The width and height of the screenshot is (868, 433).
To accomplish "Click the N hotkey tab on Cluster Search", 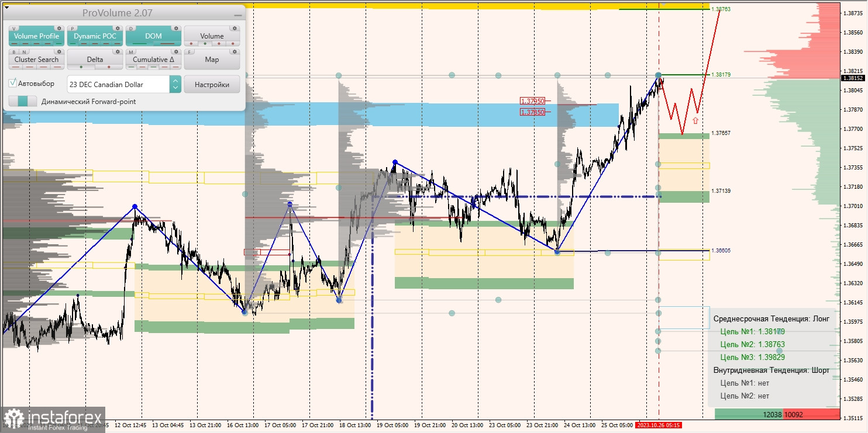I will pos(24,52).
